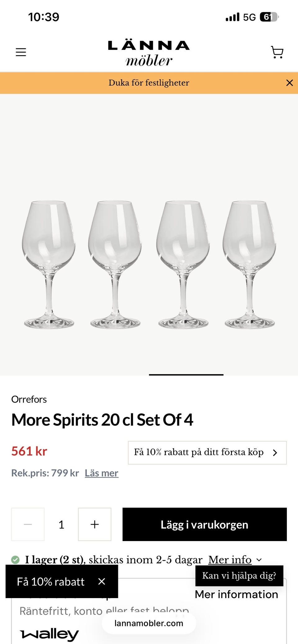Click the quantity number field

tap(61, 524)
